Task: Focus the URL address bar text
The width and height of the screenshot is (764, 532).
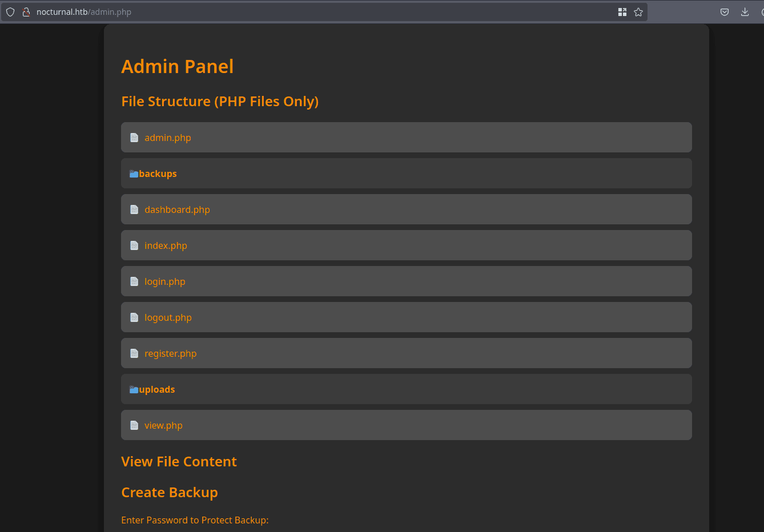Action: pyautogui.click(x=286, y=12)
